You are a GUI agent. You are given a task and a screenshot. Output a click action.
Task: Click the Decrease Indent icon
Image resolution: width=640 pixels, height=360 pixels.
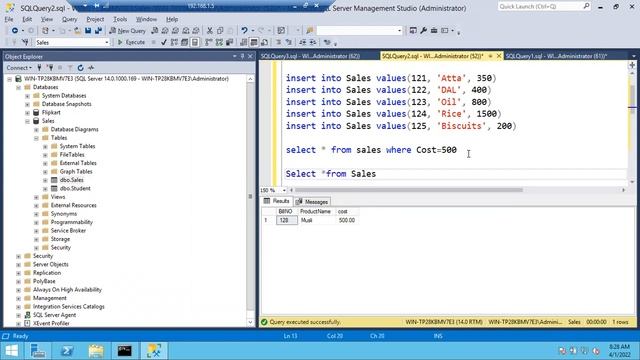[302, 42]
